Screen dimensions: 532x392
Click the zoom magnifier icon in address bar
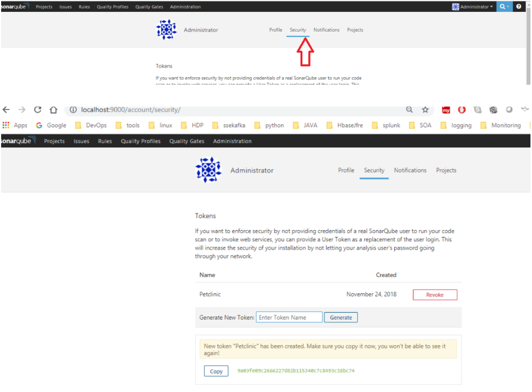[410, 109]
